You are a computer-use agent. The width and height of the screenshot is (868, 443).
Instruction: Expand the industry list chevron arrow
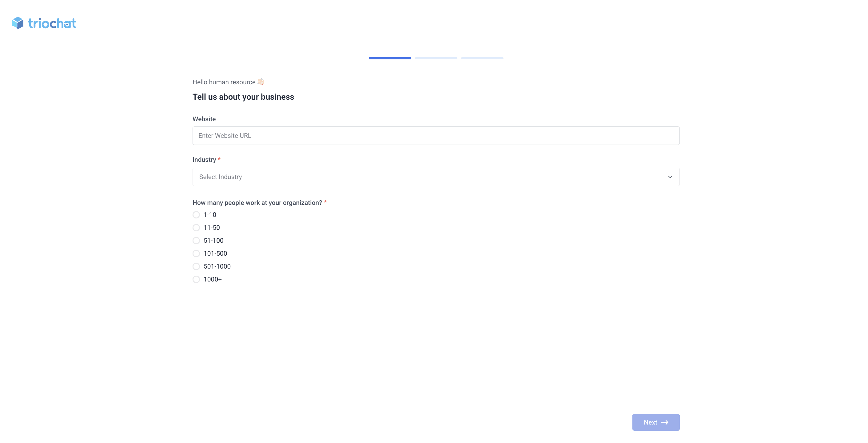click(670, 177)
